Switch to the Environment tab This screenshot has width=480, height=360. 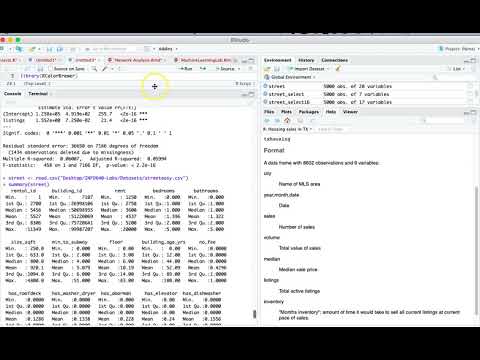pos(277,60)
